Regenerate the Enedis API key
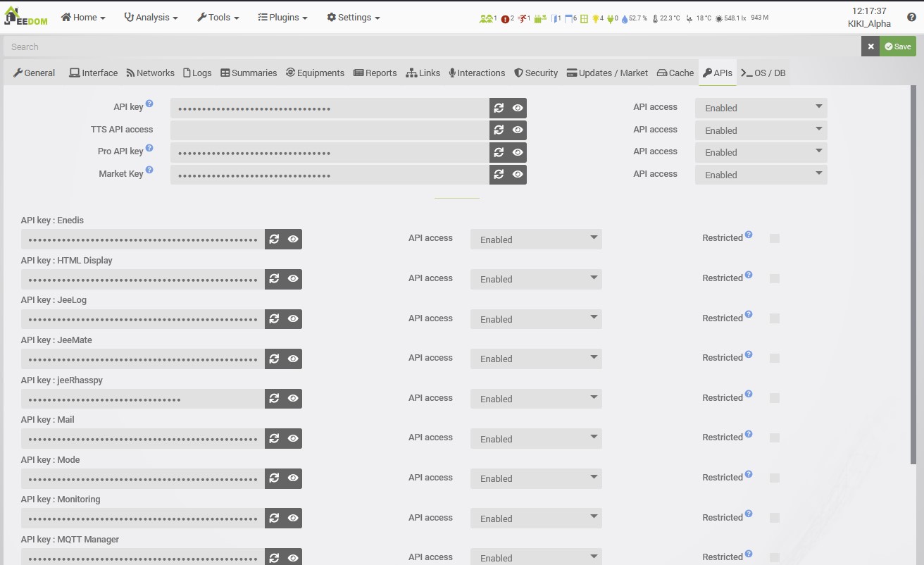This screenshot has width=924, height=565. [x=274, y=240]
